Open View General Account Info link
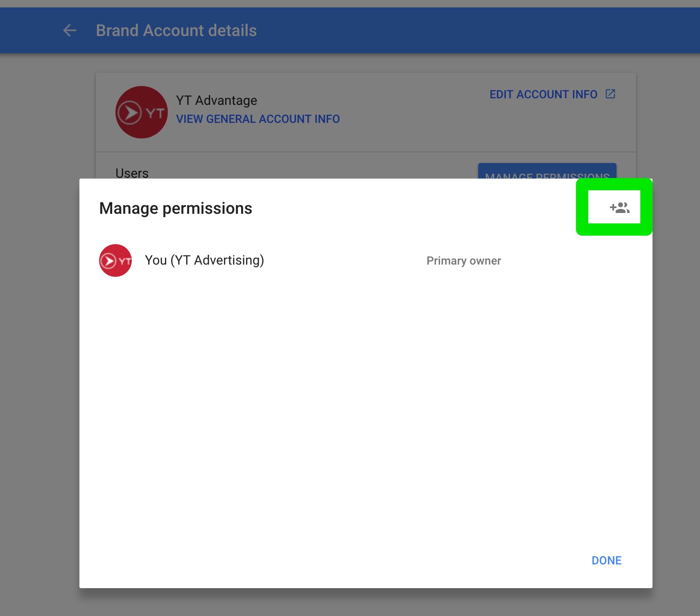Screen dimensions: 700x616 pyautogui.click(x=258, y=119)
